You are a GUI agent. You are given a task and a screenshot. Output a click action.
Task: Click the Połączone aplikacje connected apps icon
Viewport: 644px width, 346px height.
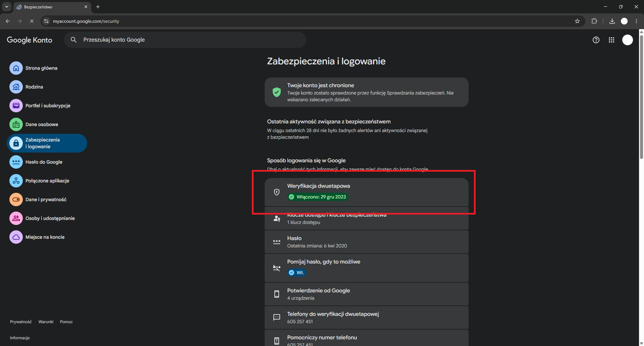click(16, 181)
